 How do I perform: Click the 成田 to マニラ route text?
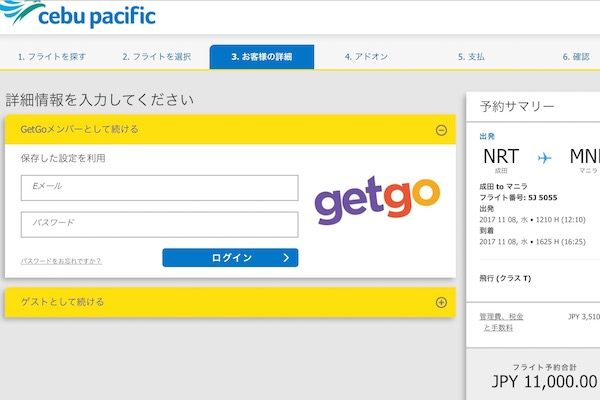point(504,186)
